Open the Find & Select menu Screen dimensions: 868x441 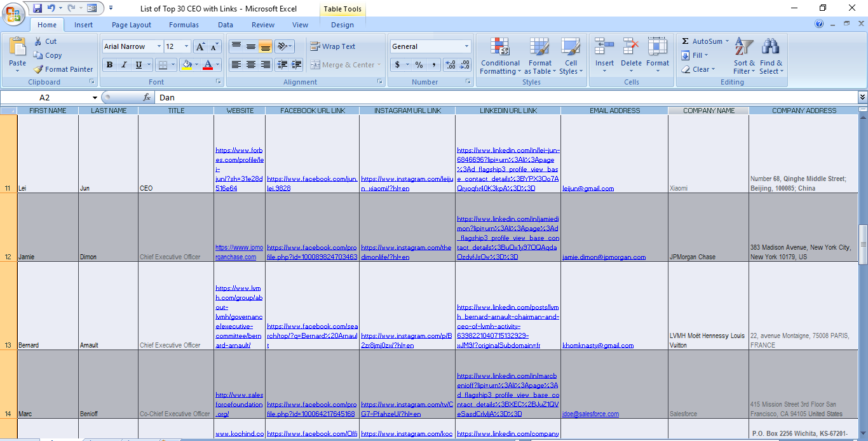(771, 56)
